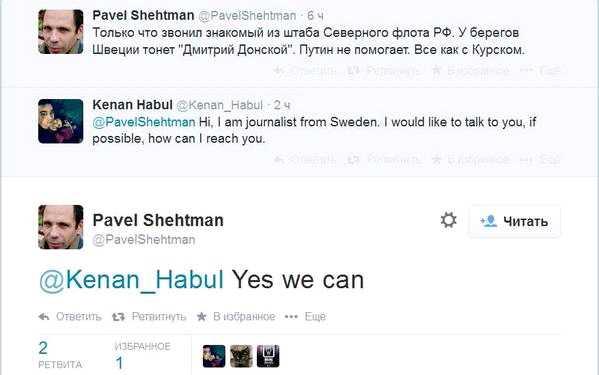Screen dimensions: 599x375
Task: Add main tweet via В избранное link
Action: (244, 317)
